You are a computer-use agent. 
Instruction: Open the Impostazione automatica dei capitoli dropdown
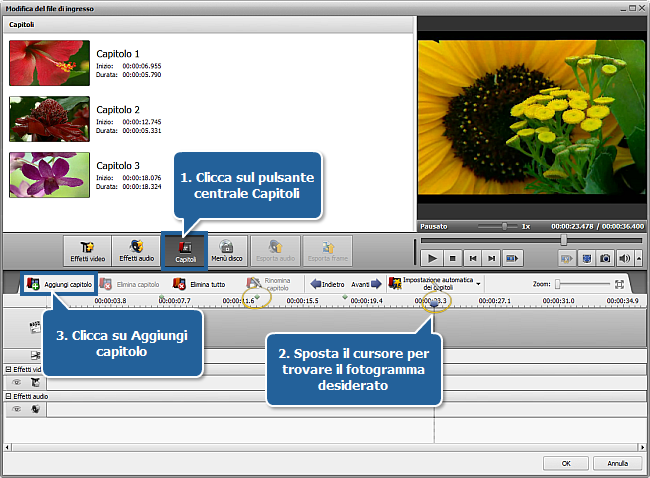click(435, 284)
